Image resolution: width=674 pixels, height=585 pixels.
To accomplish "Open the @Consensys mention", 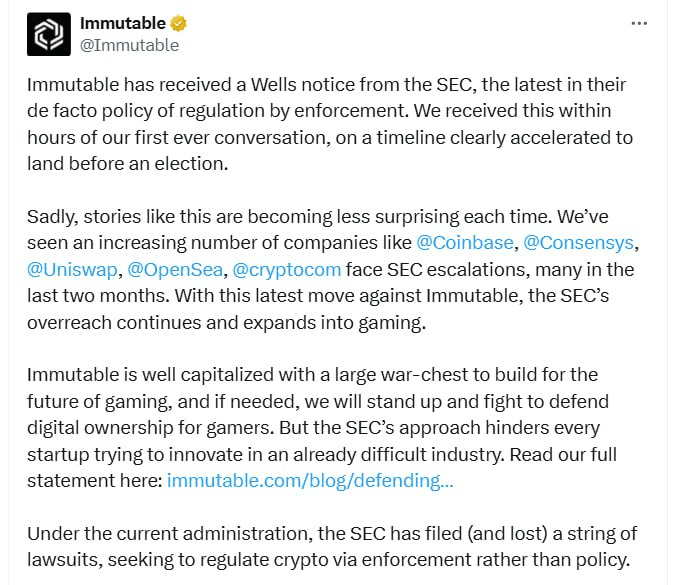I will (x=579, y=243).
